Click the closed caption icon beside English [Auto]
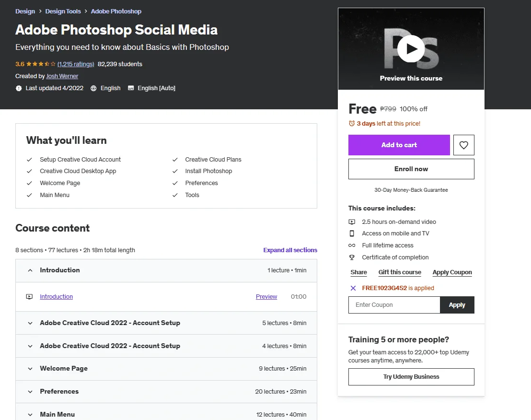The height and width of the screenshot is (420, 531). tap(131, 88)
